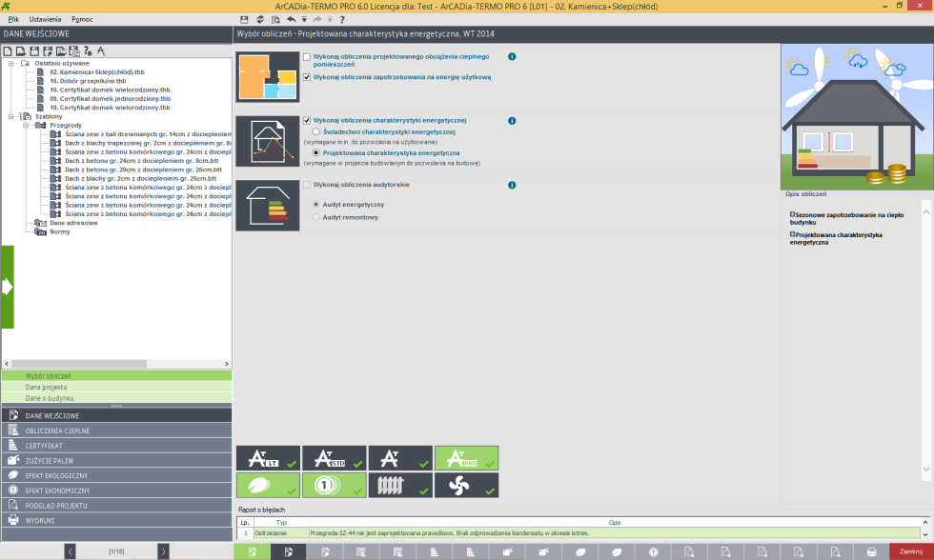
Task: Open 'Dane projektu' step
Action: tap(116, 388)
